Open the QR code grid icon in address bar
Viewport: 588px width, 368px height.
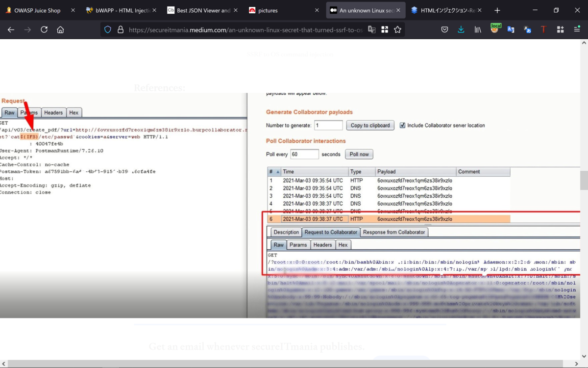(385, 29)
